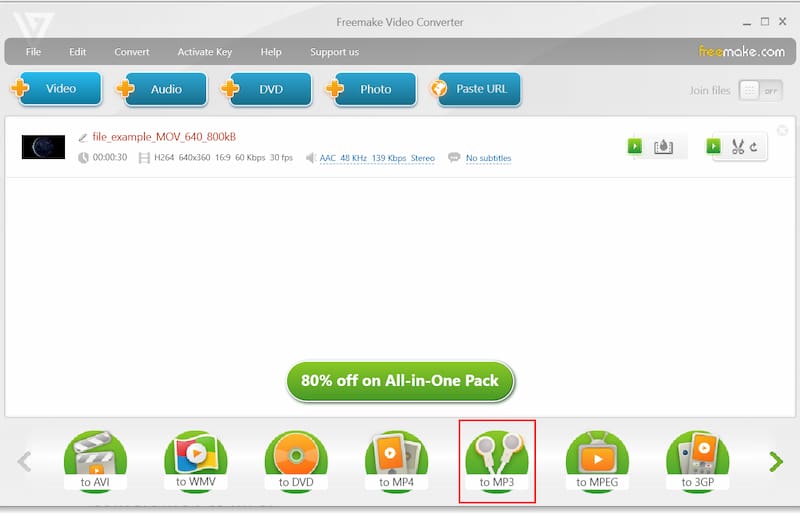Click the file_example_MOV video thumbnail
The height and width of the screenshot is (516, 800).
click(43, 147)
